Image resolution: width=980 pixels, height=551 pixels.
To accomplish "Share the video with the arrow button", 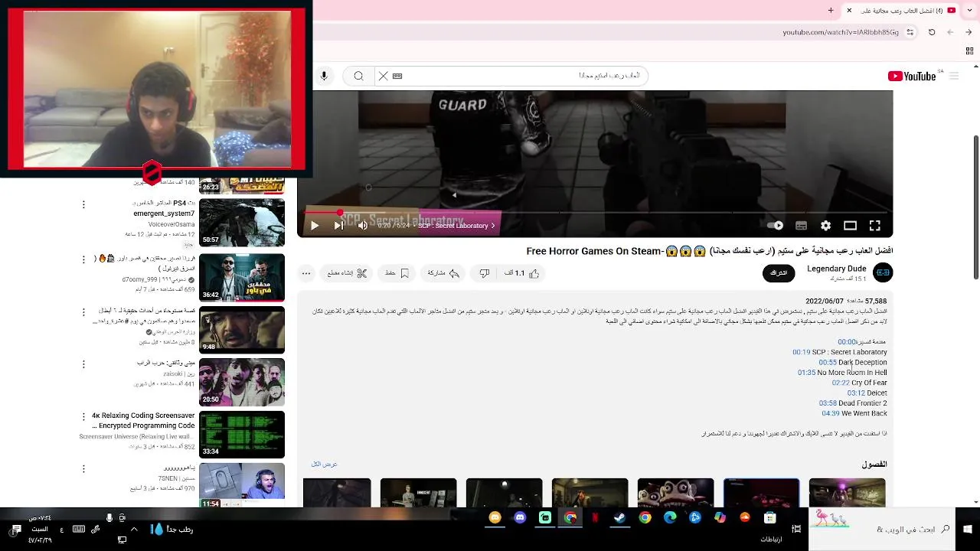I will 443,273.
